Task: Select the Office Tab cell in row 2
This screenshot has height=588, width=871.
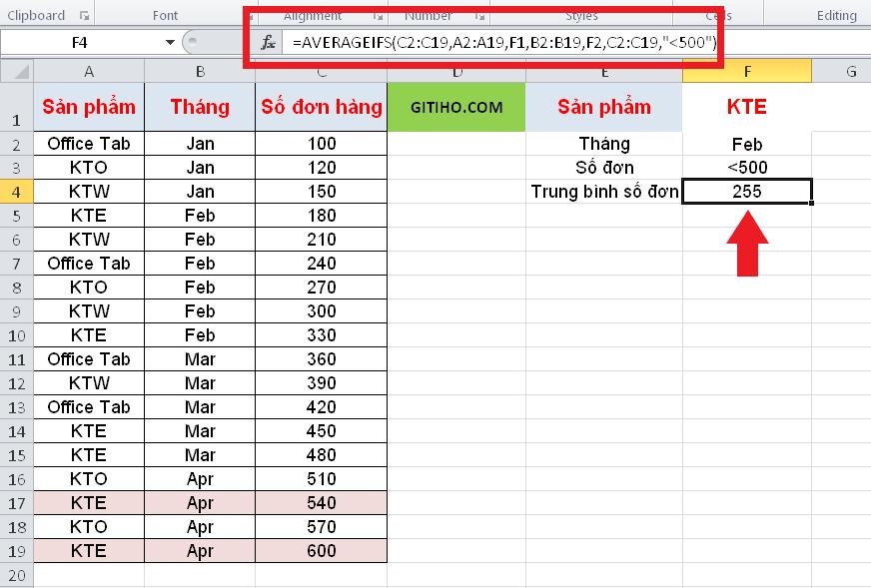Action: [89, 143]
